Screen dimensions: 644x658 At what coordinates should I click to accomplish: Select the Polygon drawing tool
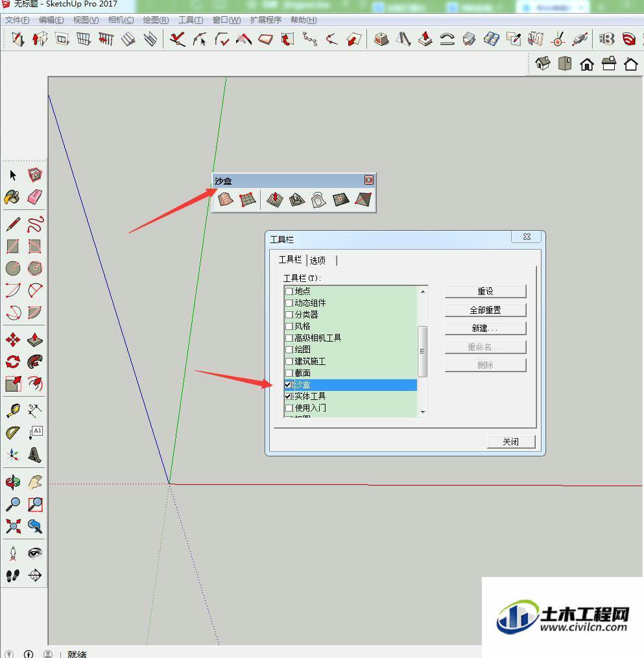pyautogui.click(x=35, y=268)
